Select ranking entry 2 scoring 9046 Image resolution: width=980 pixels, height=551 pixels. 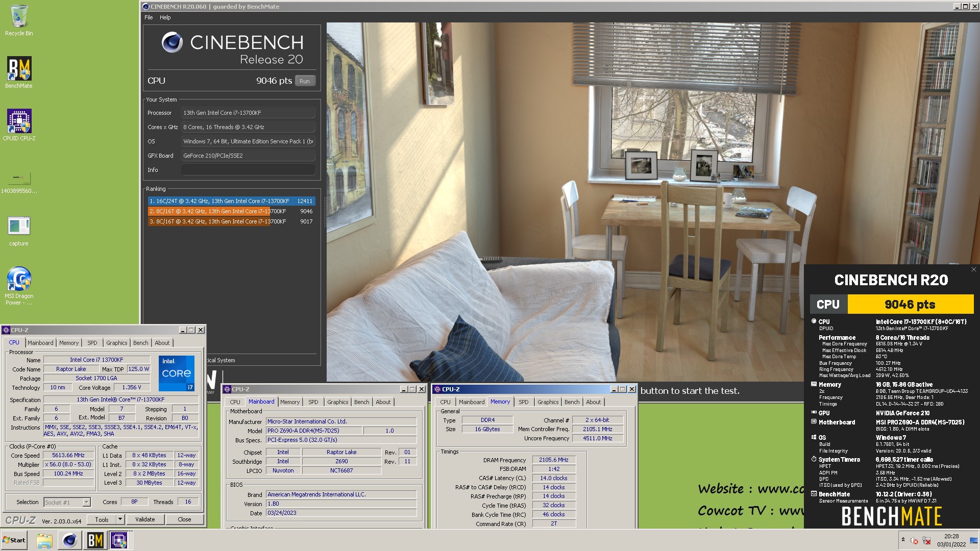click(x=231, y=211)
